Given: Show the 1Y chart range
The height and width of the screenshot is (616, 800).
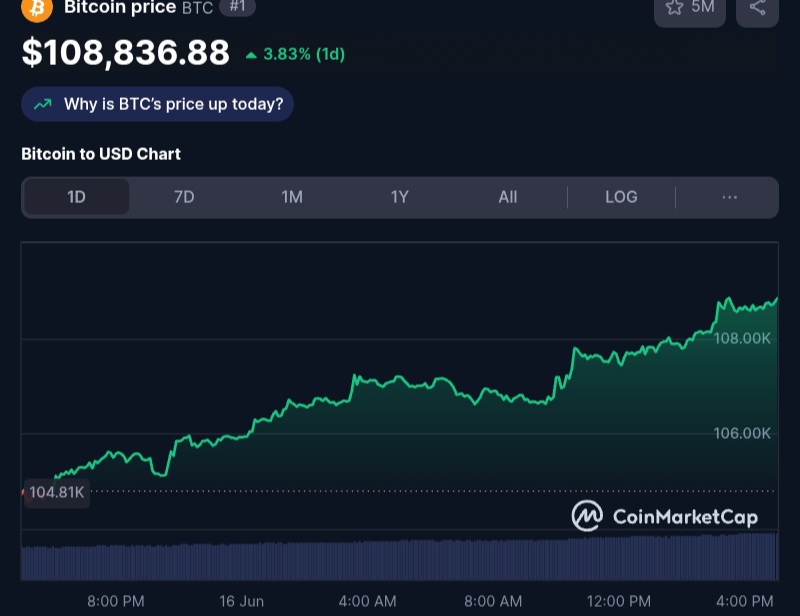Looking at the screenshot, I should point(399,197).
